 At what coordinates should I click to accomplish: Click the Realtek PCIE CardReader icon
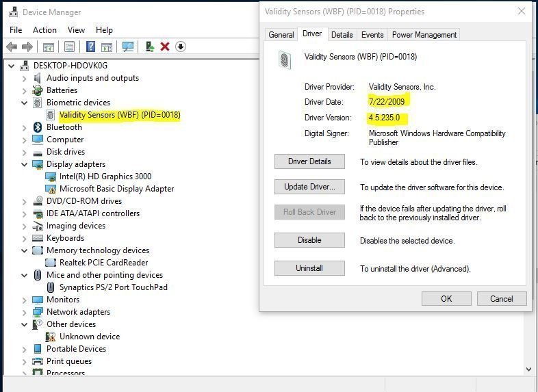pyautogui.click(x=51, y=263)
